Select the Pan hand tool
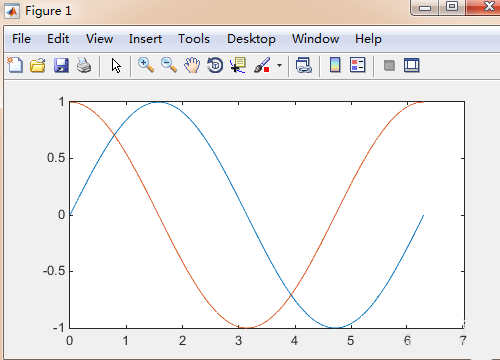 192,65
